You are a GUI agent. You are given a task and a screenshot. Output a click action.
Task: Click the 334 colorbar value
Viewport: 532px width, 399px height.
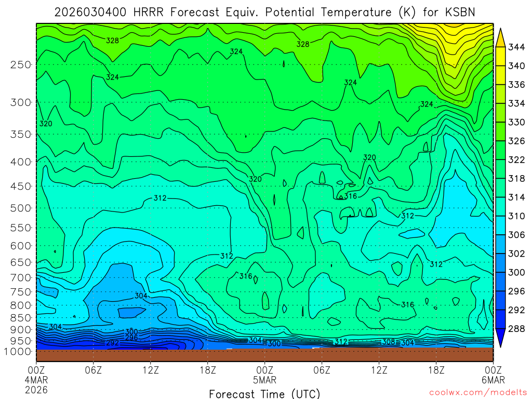coord(516,103)
